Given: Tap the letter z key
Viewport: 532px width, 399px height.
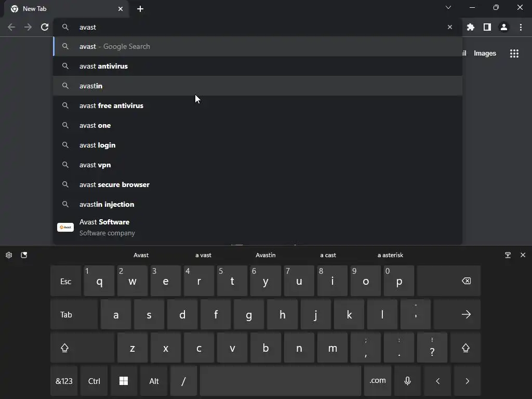Looking at the screenshot, I should (x=132, y=348).
